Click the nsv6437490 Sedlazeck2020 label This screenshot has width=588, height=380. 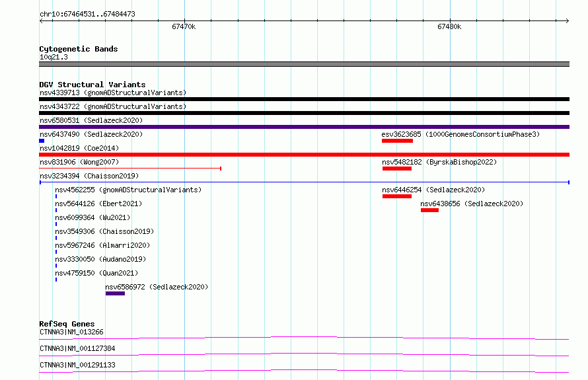[x=91, y=134]
